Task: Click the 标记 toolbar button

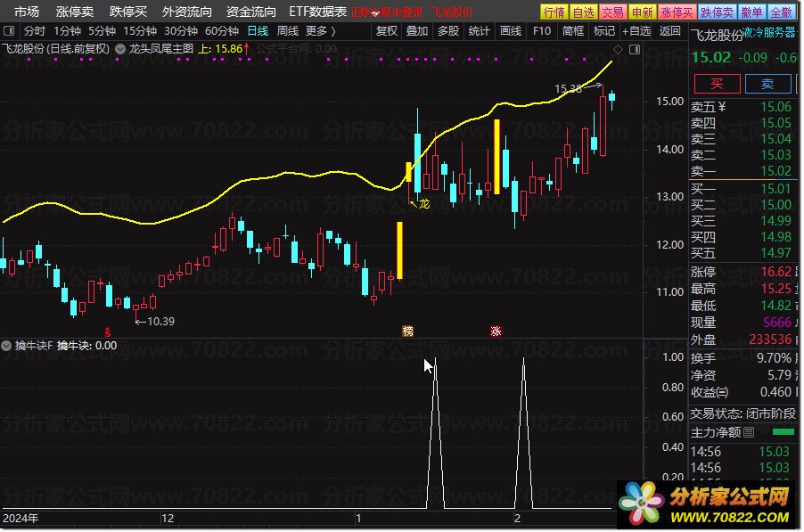Action: [x=604, y=31]
